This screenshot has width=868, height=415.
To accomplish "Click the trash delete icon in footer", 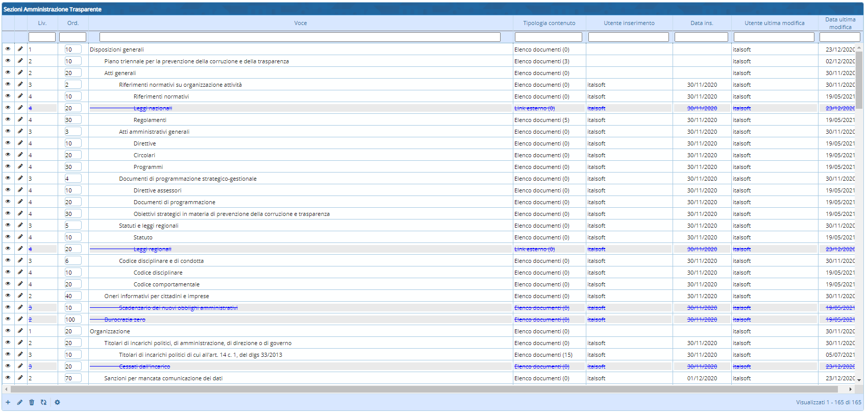I will tap(32, 402).
